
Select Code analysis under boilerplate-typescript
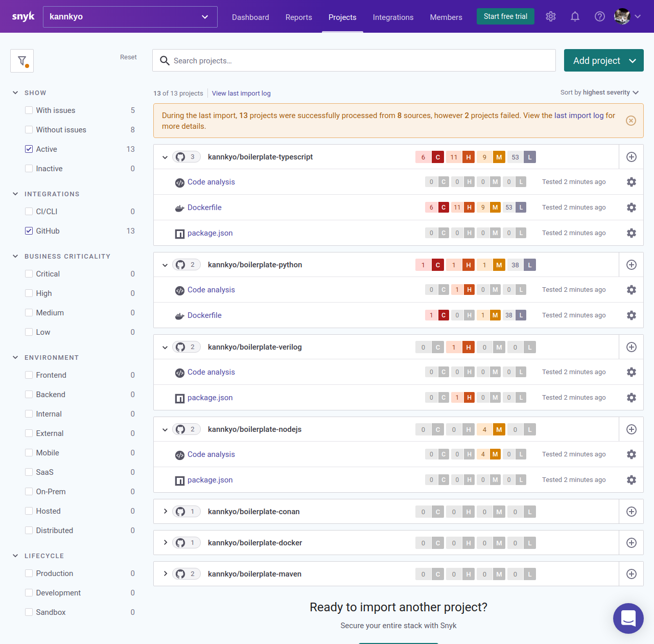pos(211,182)
